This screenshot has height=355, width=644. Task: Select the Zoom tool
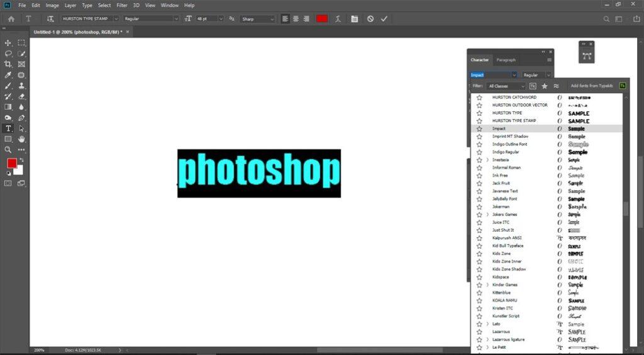[8, 150]
